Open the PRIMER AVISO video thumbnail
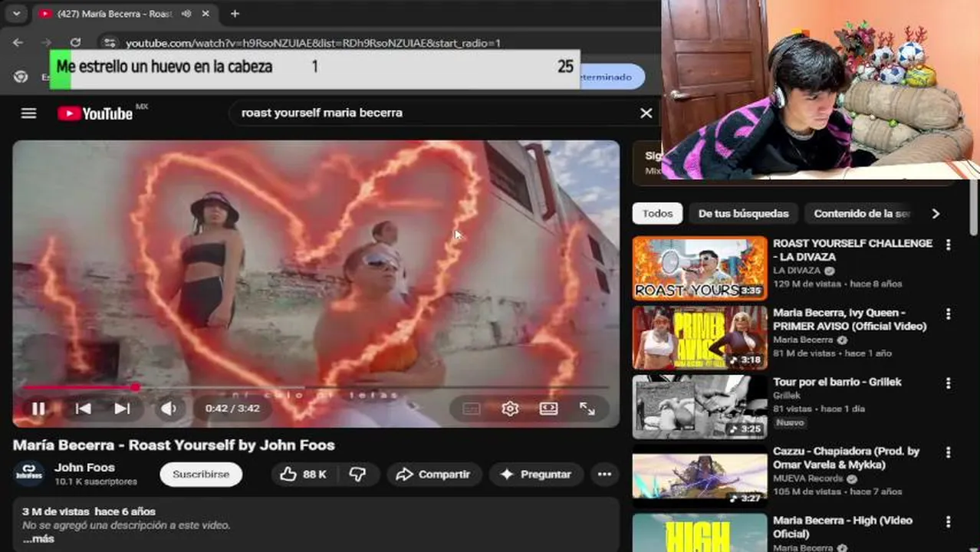The image size is (980, 552). coord(699,337)
